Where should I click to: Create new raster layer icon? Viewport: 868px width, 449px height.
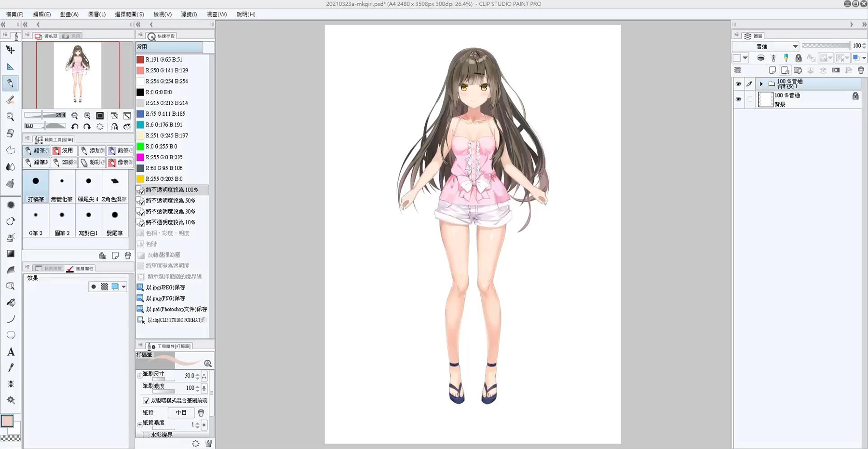(773, 70)
